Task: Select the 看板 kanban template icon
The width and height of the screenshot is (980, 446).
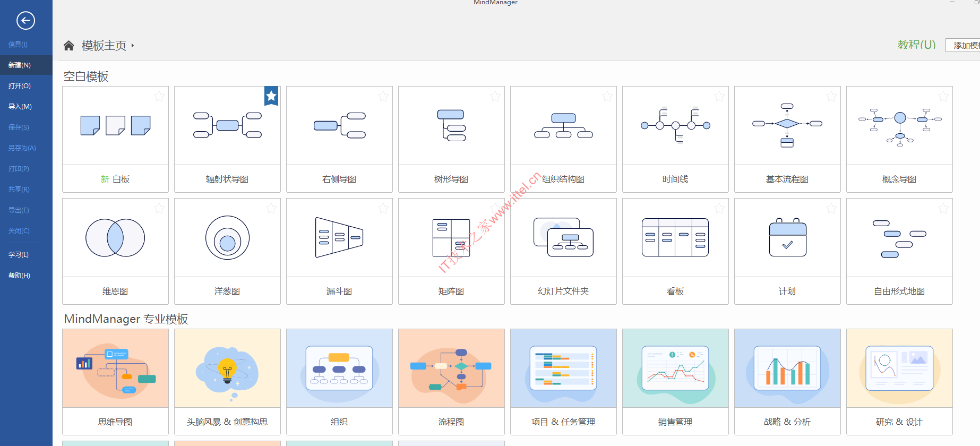Action: [x=675, y=237]
